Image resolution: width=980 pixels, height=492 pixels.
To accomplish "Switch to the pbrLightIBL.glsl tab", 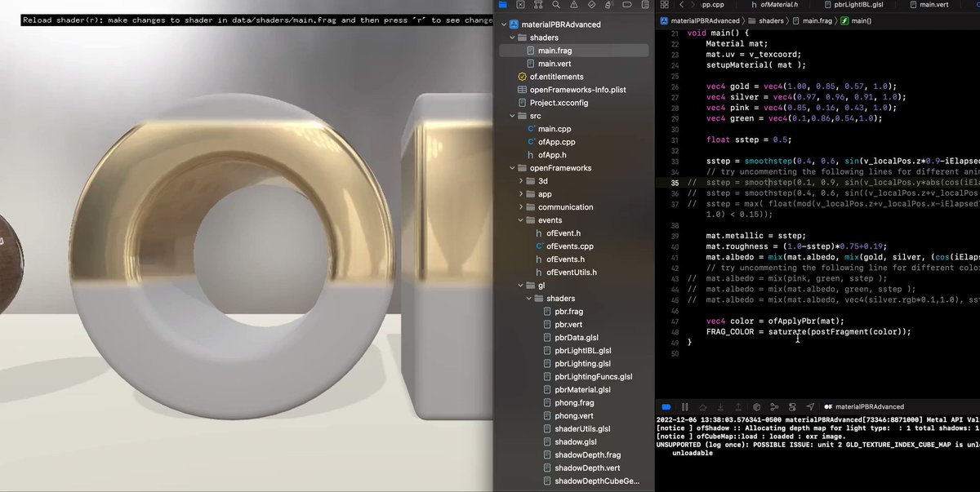I will (857, 5).
